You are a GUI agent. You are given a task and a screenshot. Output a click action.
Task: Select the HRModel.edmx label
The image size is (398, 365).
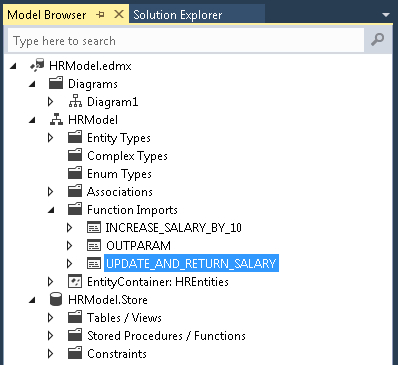tap(90, 66)
